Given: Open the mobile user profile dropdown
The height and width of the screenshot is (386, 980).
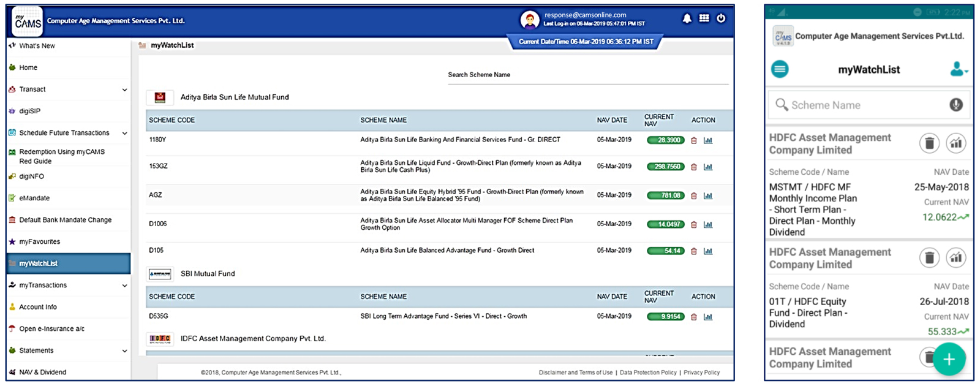Looking at the screenshot, I should tap(958, 69).
